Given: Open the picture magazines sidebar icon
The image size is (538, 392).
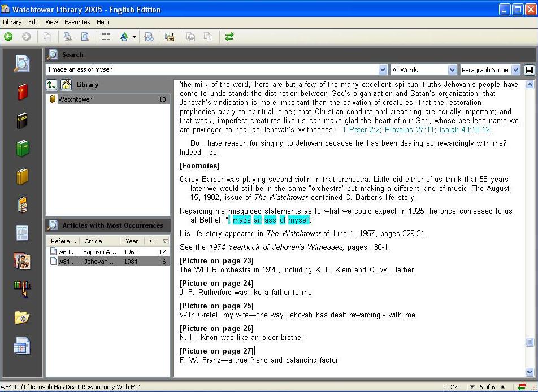Looking at the screenshot, I should point(22,261).
